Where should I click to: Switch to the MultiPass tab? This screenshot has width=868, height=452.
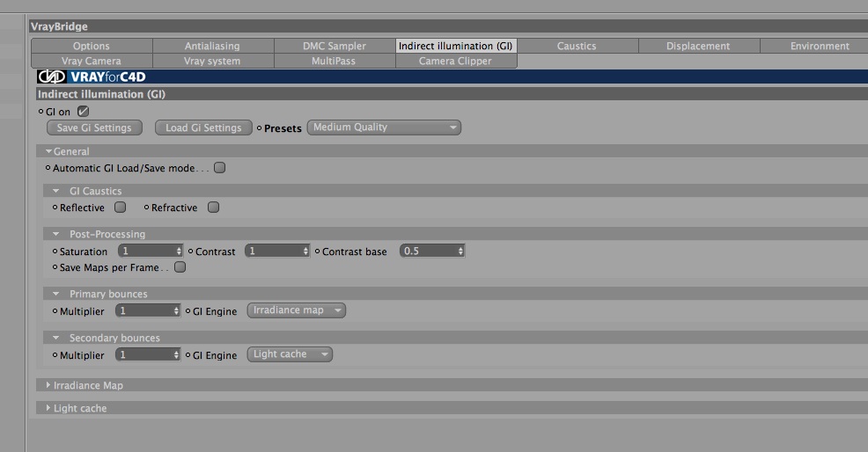pos(335,61)
